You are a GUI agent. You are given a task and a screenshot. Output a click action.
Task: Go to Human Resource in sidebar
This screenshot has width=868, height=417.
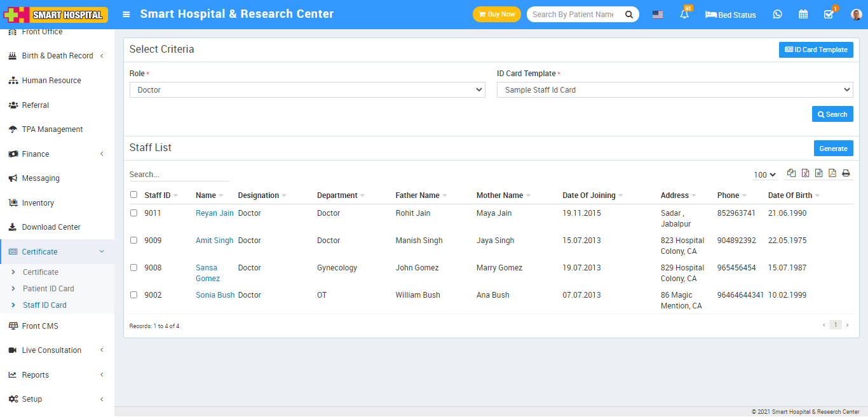(x=51, y=81)
